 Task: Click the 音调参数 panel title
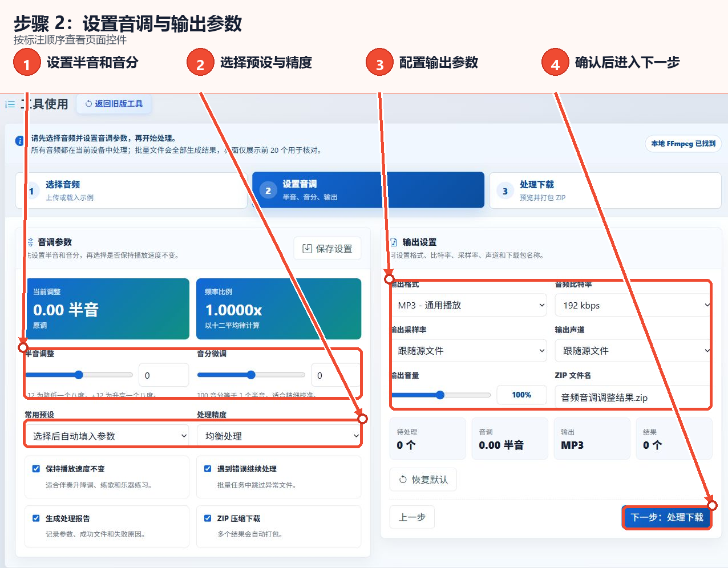[55, 242]
